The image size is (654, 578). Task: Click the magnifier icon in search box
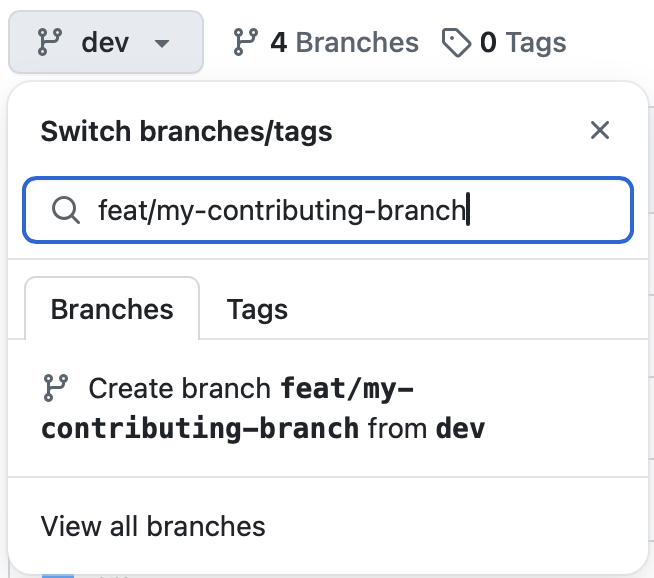point(65,210)
